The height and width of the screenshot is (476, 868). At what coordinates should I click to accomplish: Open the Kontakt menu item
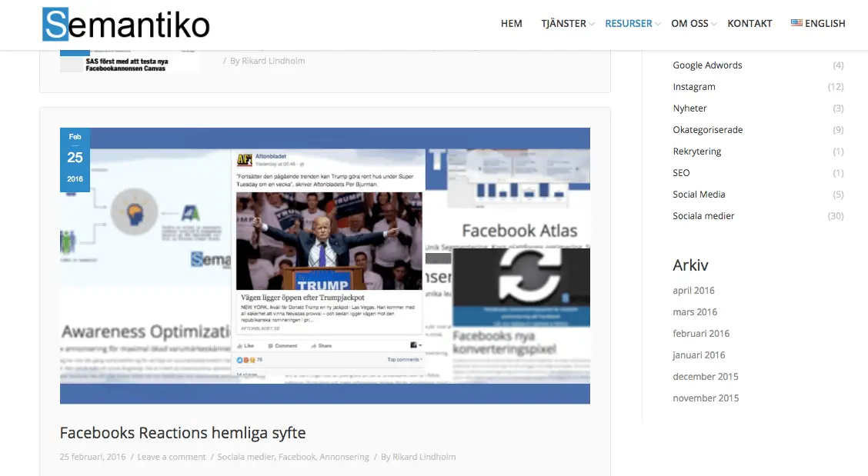749,24
